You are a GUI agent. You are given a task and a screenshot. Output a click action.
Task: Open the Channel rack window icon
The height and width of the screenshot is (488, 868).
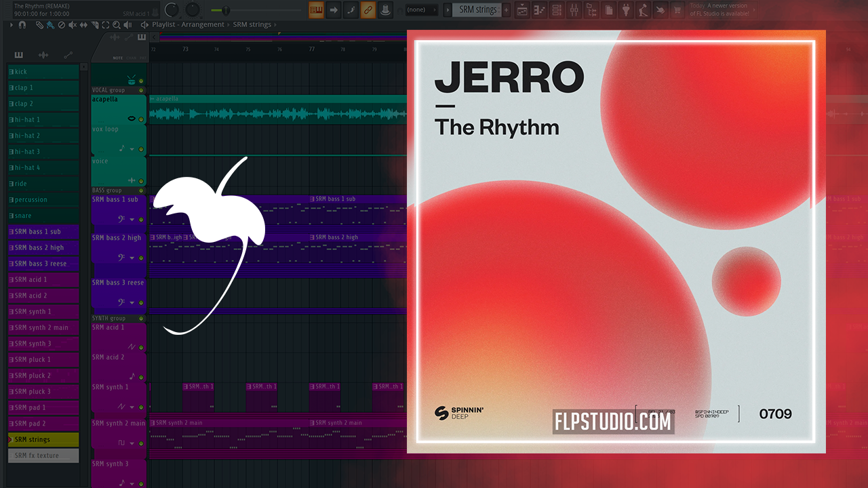(557, 9)
